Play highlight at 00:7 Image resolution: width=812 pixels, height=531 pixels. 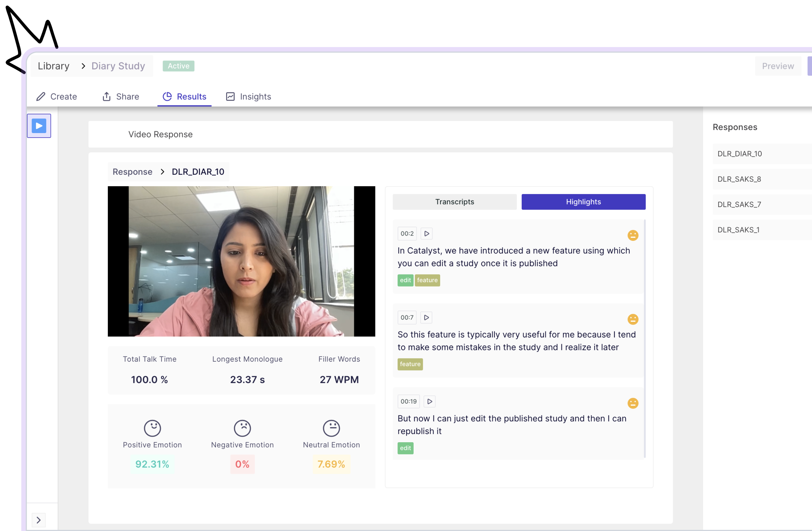426,317
